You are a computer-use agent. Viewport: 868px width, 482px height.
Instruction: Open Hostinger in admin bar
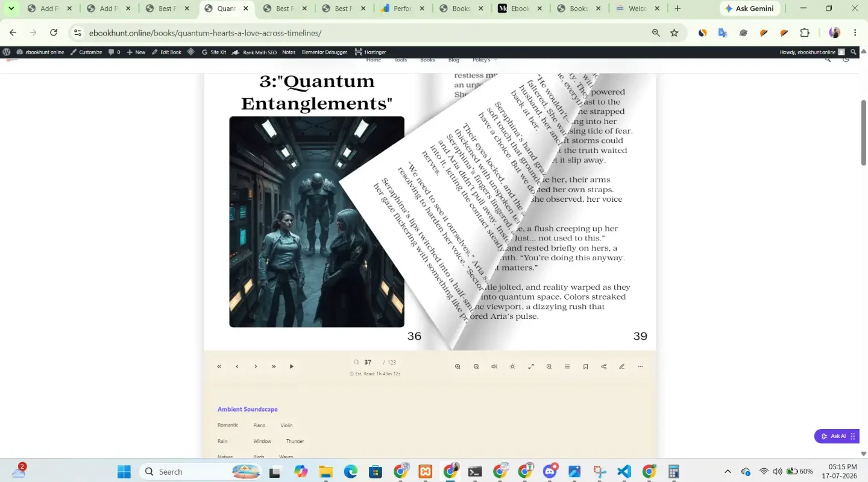(x=370, y=52)
